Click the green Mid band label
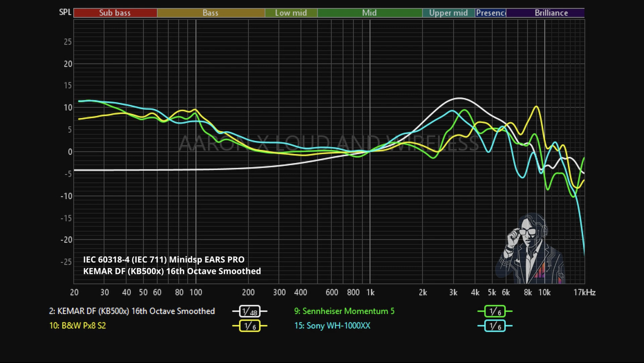This screenshot has width=644, height=363. pos(370,13)
